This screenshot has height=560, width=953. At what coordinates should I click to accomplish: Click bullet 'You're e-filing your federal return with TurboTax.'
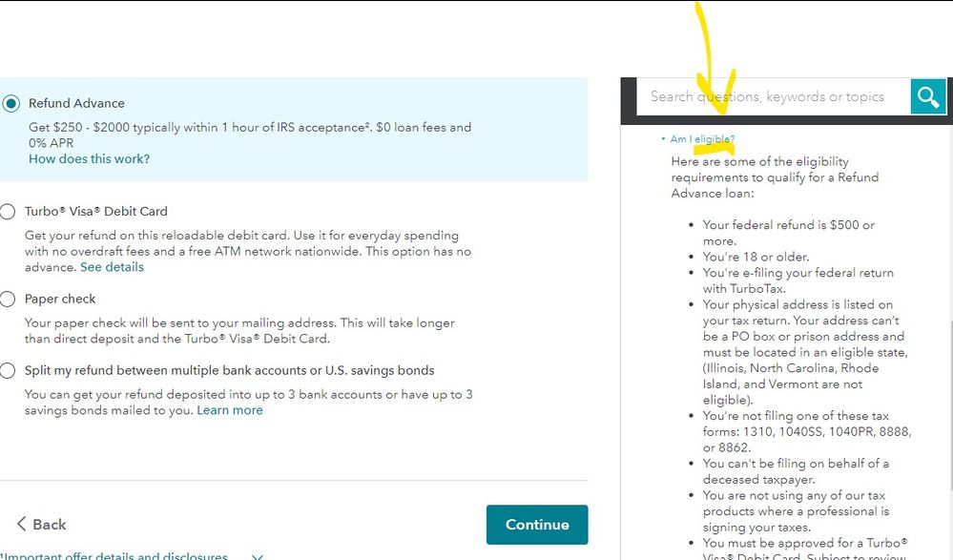tap(798, 280)
